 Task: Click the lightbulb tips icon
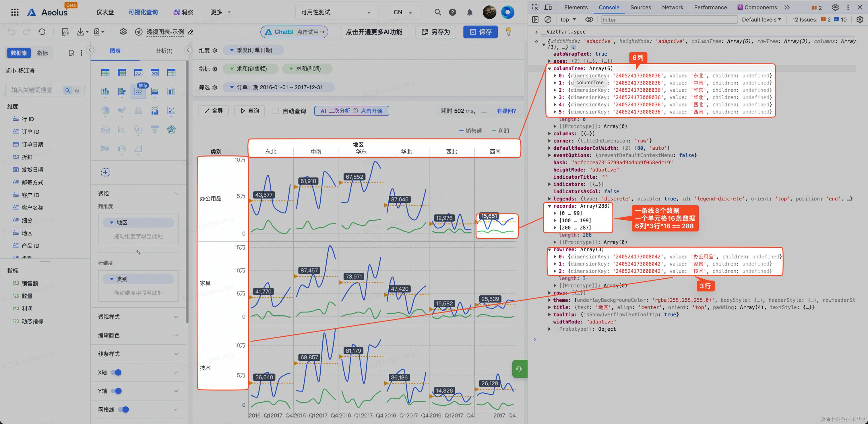508,32
